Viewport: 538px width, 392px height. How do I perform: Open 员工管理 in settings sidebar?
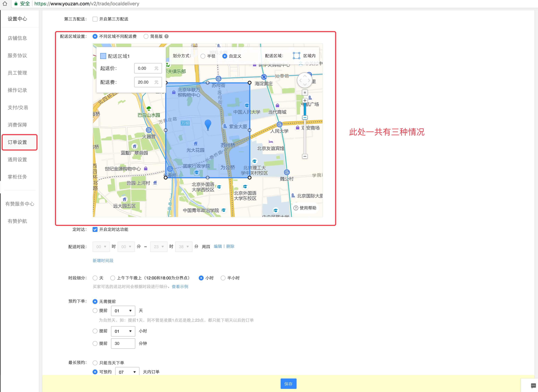[17, 73]
